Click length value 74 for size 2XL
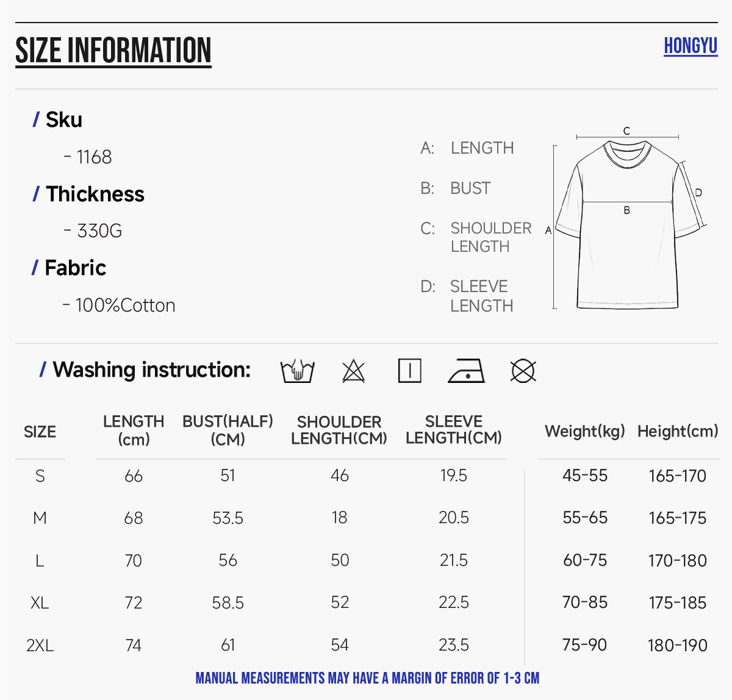The width and height of the screenshot is (732, 700). click(x=134, y=645)
